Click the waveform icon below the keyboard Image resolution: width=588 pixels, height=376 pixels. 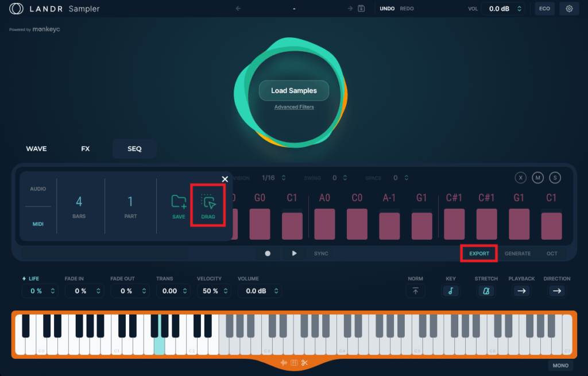284,362
